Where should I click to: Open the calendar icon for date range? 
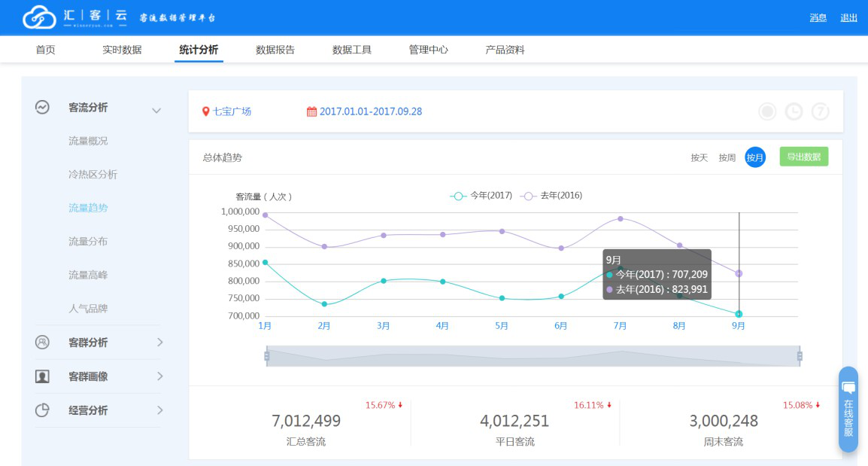click(x=311, y=111)
